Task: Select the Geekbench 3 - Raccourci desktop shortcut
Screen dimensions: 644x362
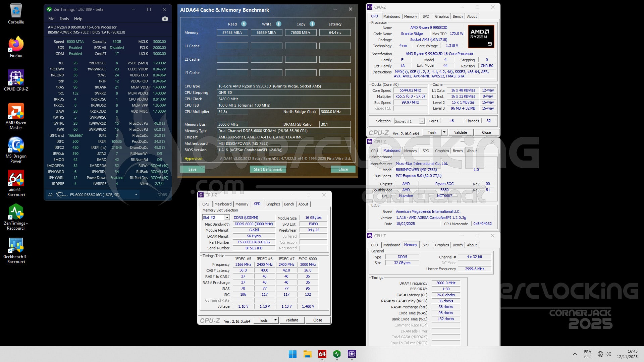Action: click(x=16, y=250)
